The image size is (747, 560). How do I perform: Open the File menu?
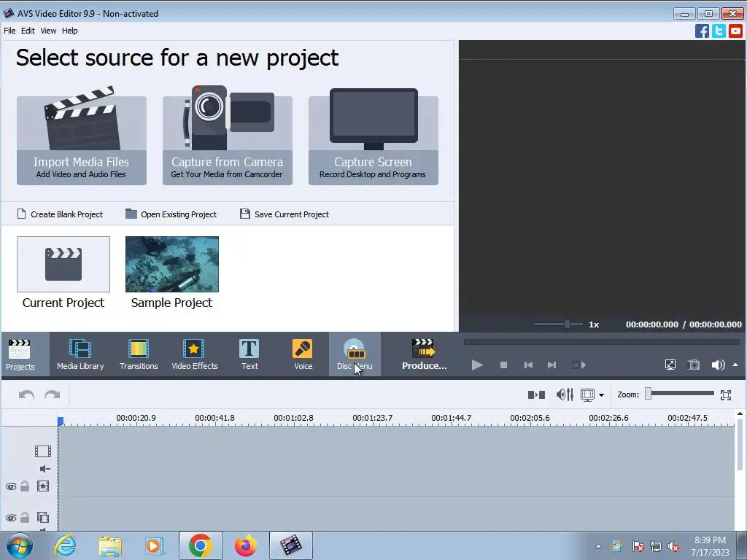pyautogui.click(x=9, y=31)
